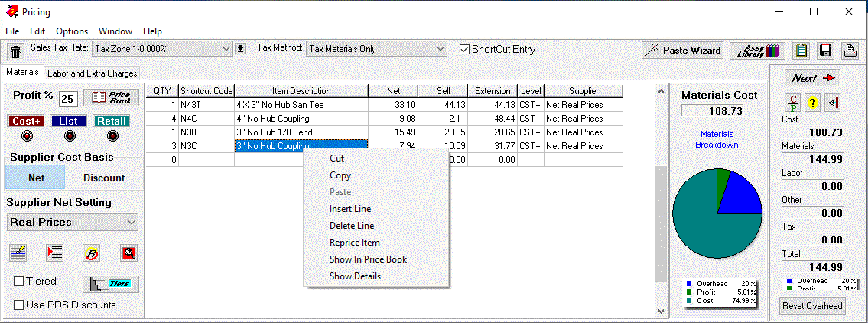Choose Insert Line from context menu
This screenshot has width=868, height=323.
pos(376,209)
